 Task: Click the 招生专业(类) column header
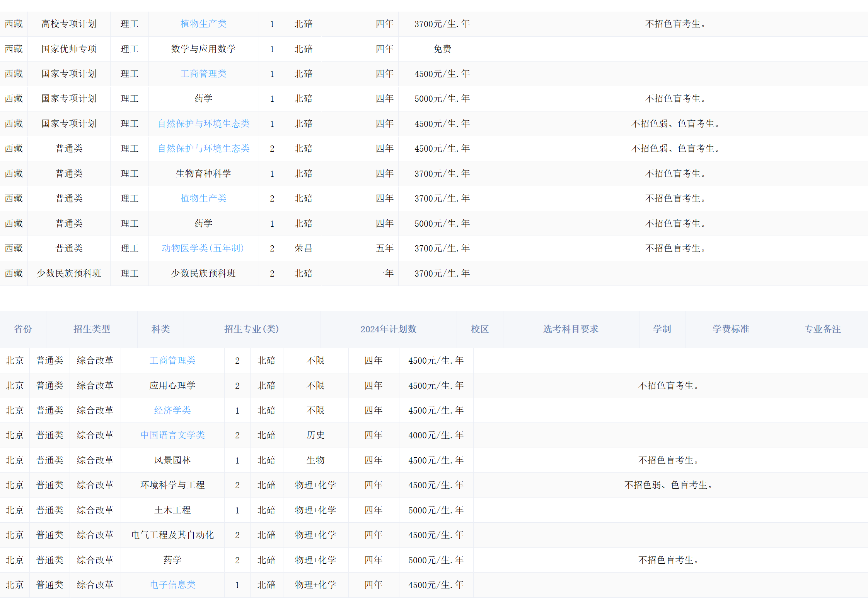pos(252,329)
